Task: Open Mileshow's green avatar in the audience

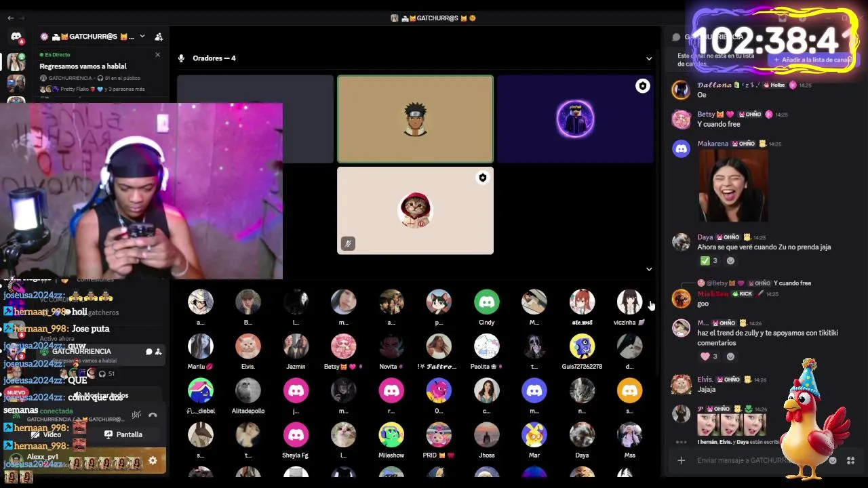Action: tap(391, 435)
